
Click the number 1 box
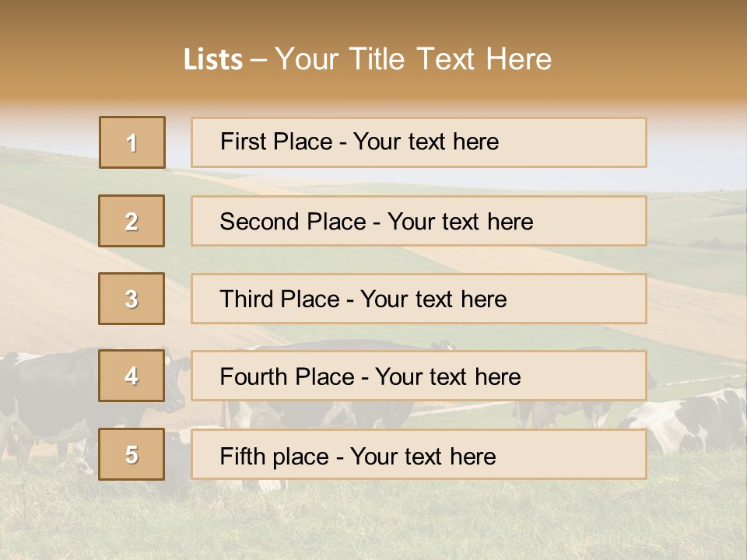pyautogui.click(x=132, y=142)
